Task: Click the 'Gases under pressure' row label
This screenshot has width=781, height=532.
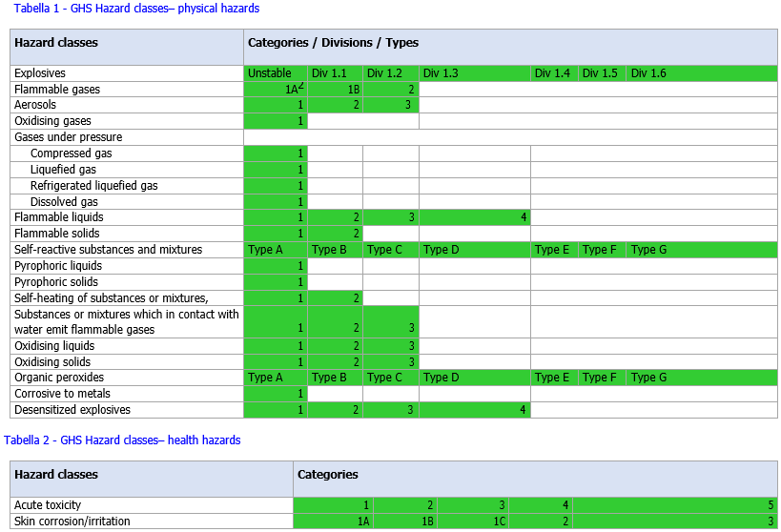Action: [68, 137]
